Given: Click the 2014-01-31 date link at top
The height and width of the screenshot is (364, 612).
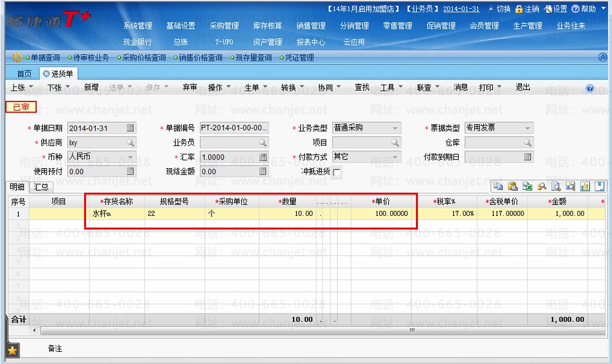Looking at the screenshot, I should pos(461,8).
